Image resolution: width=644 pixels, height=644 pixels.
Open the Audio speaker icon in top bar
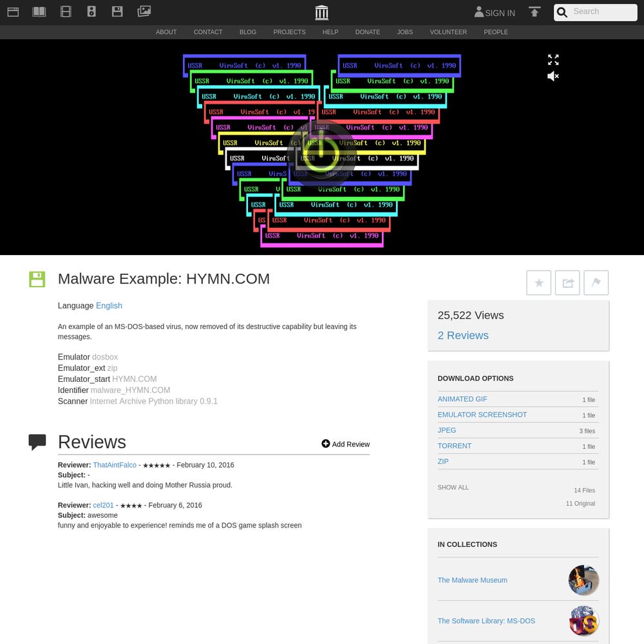91,12
